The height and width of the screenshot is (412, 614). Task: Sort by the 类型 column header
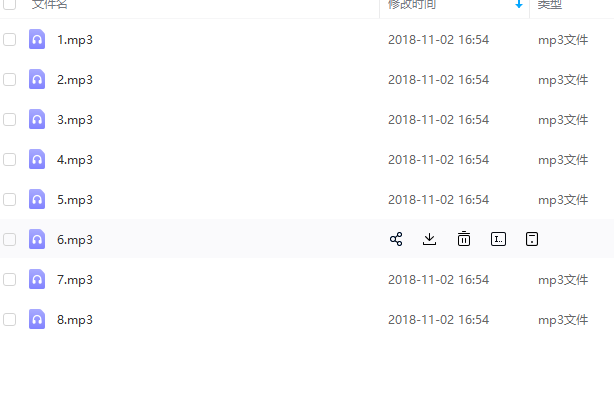[550, 5]
